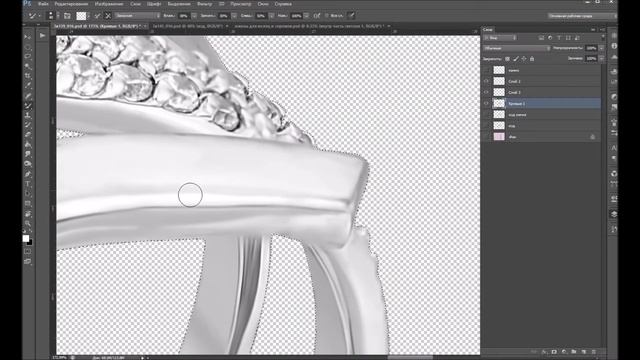Select the History Brush tool
Image resolution: width=640 pixels, height=360 pixels.
pos(28,125)
